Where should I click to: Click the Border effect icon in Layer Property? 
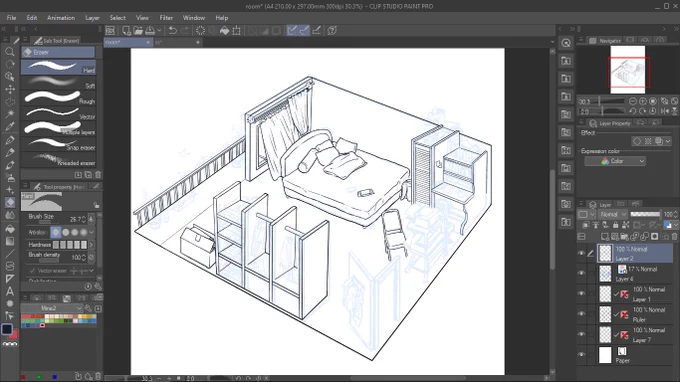pos(637,141)
